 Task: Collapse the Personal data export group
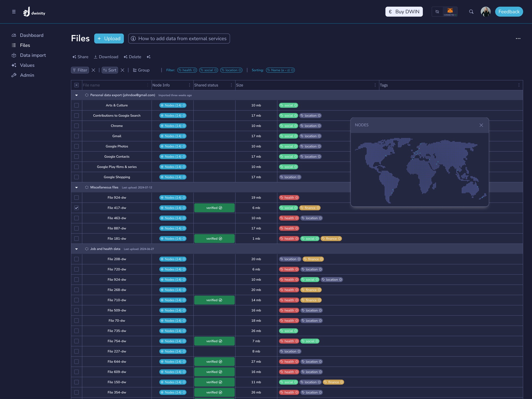pyautogui.click(x=76, y=95)
